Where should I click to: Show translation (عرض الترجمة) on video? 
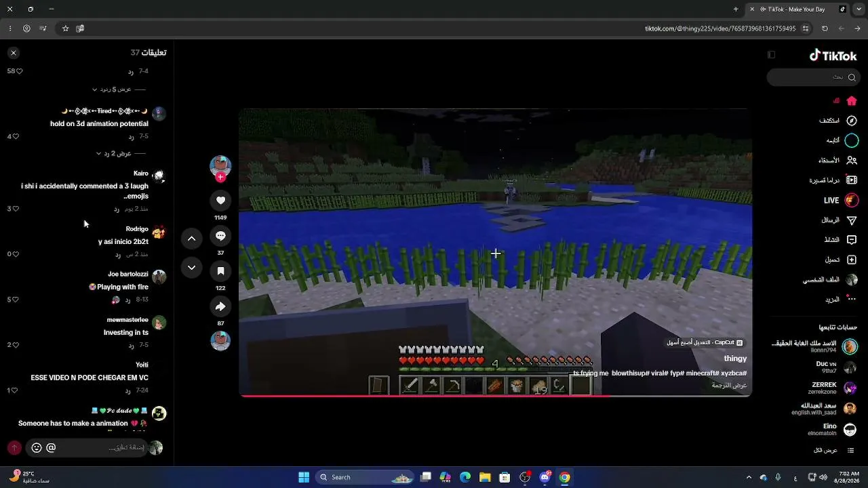(x=729, y=386)
